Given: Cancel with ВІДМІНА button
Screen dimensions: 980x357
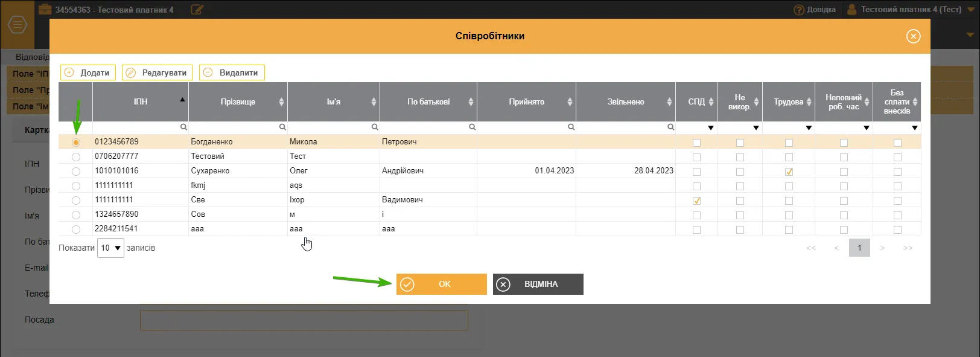Looking at the screenshot, I should point(538,284).
